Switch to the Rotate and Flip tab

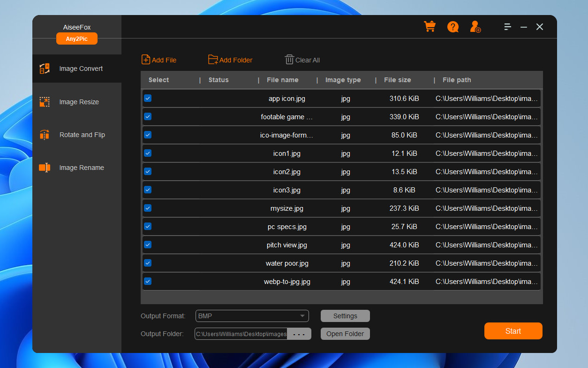coord(77,135)
